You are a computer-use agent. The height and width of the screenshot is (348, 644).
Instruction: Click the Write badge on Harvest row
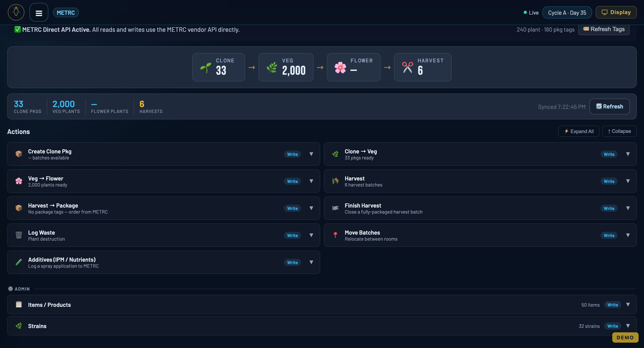click(609, 181)
